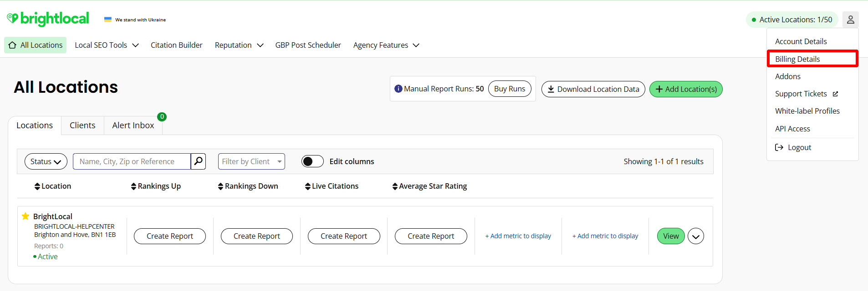
Task: Expand the Reputation menu
Action: tap(239, 45)
